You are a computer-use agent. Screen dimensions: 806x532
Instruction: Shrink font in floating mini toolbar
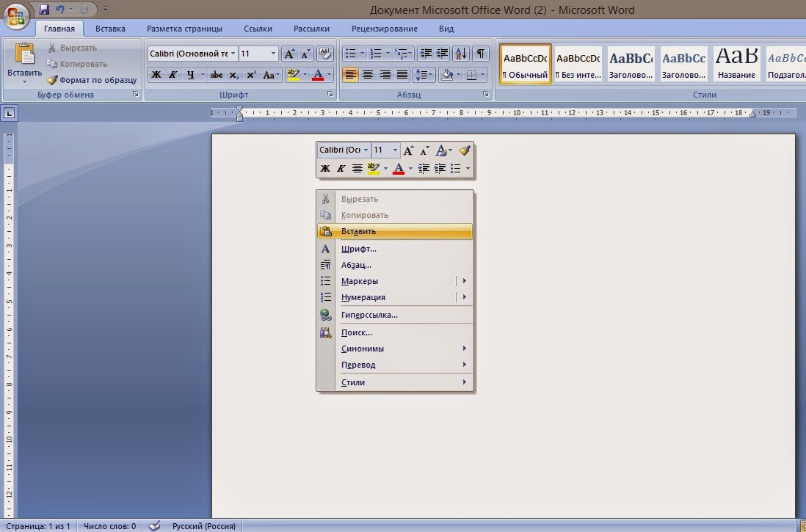click(x=424, y=150)
